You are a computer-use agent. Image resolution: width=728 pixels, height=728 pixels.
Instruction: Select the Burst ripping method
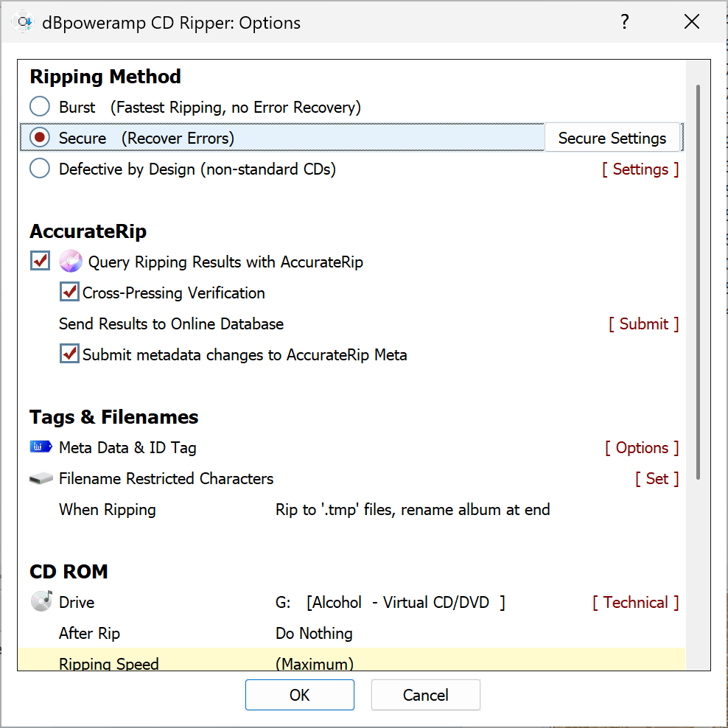click(39, 106)
